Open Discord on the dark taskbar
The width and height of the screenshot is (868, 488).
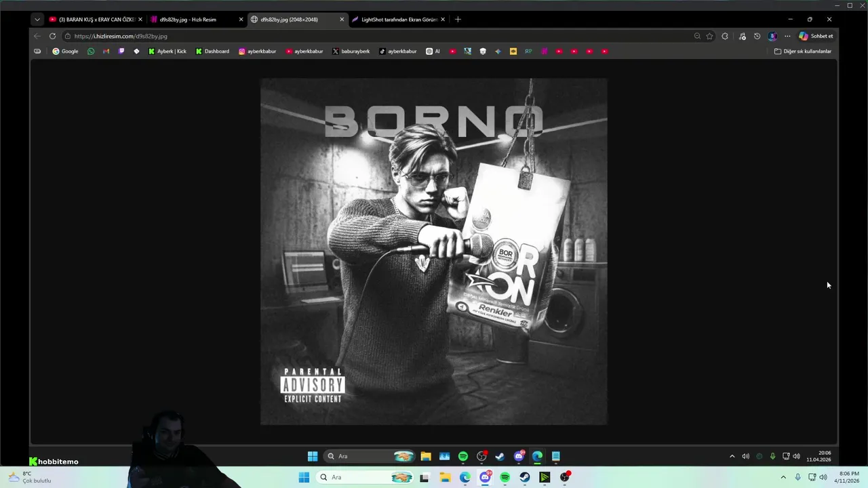click(519, 456)
